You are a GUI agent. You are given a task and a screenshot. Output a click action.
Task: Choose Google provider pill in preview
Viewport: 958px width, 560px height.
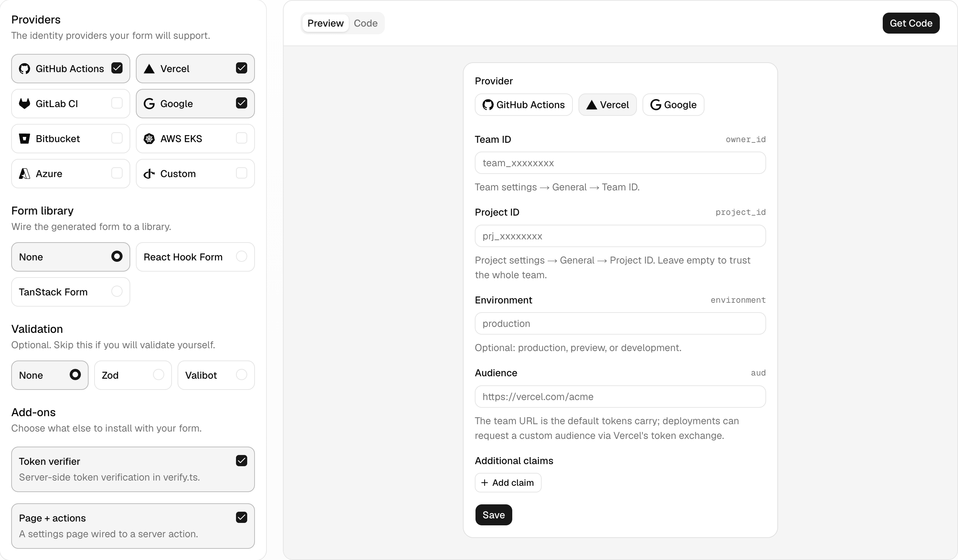pyautogui.click(x=673, y=105)
